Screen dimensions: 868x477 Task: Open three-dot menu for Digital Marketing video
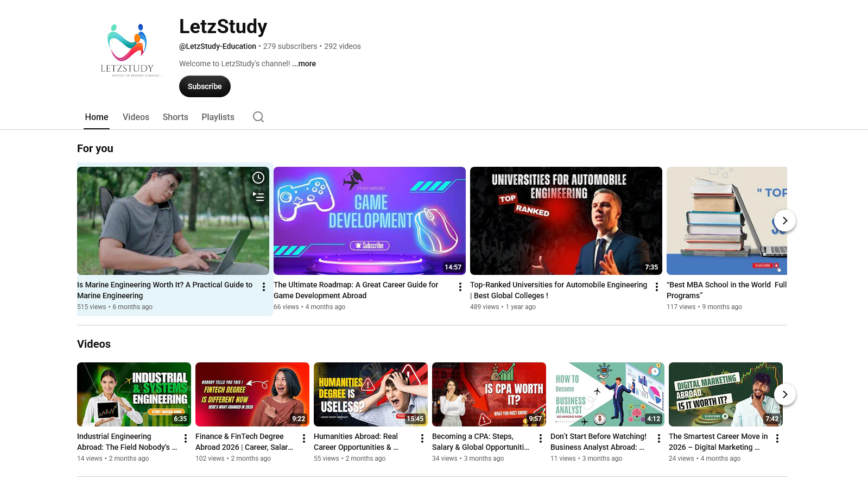pos(777,438)
